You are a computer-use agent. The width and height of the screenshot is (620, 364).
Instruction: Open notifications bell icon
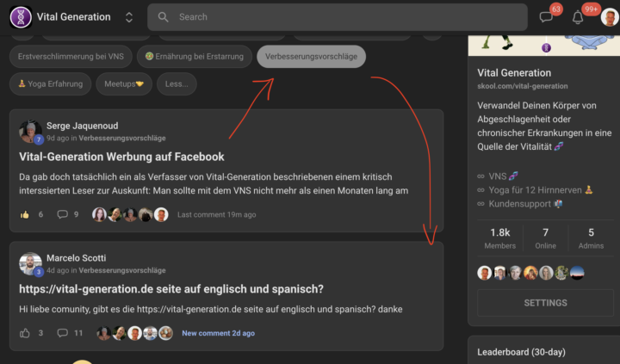578,17
